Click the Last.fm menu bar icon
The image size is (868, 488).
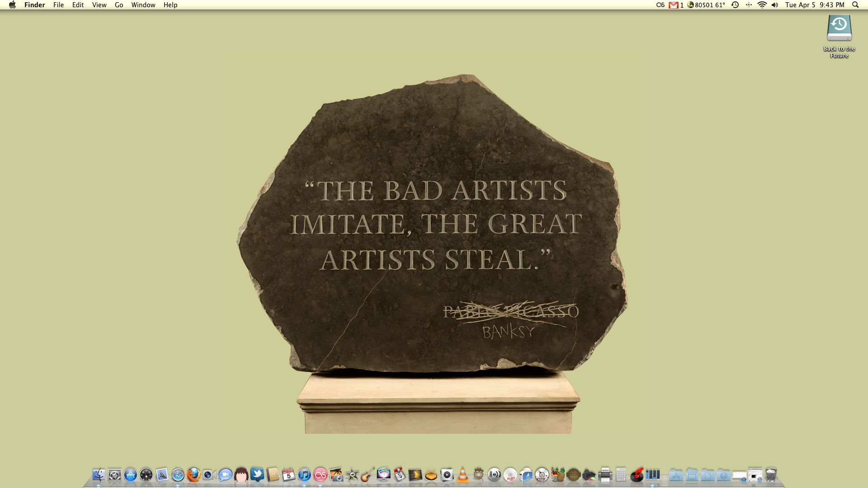point(660,5)
